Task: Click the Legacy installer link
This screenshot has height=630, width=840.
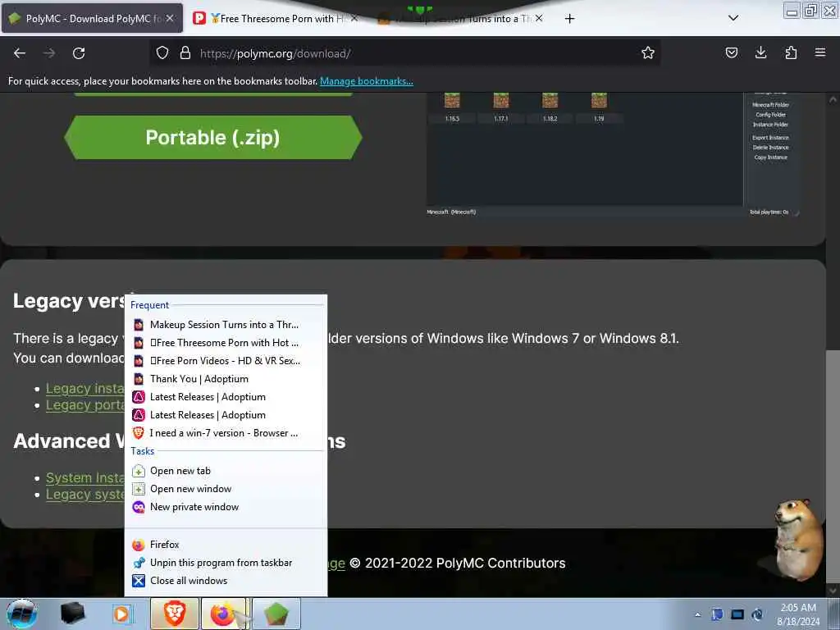Action: click(84, 388)
